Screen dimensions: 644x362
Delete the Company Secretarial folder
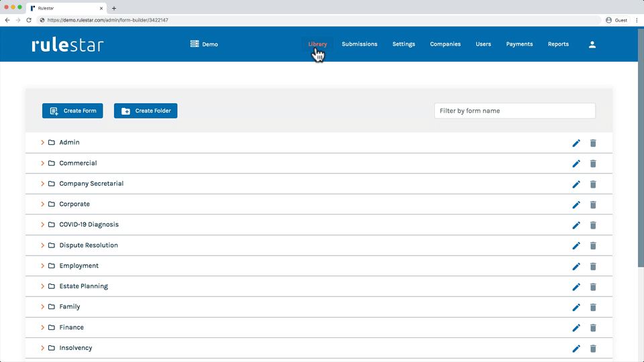click(x=593, y=184)
